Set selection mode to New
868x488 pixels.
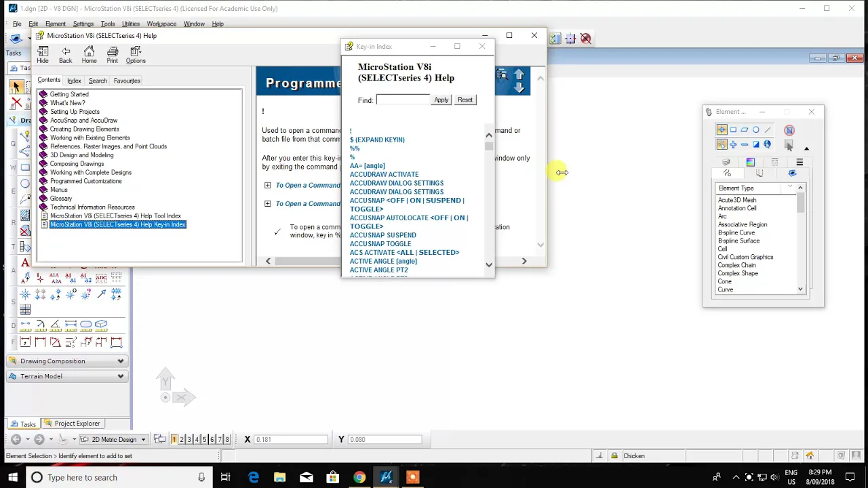(x=722, y=144)
